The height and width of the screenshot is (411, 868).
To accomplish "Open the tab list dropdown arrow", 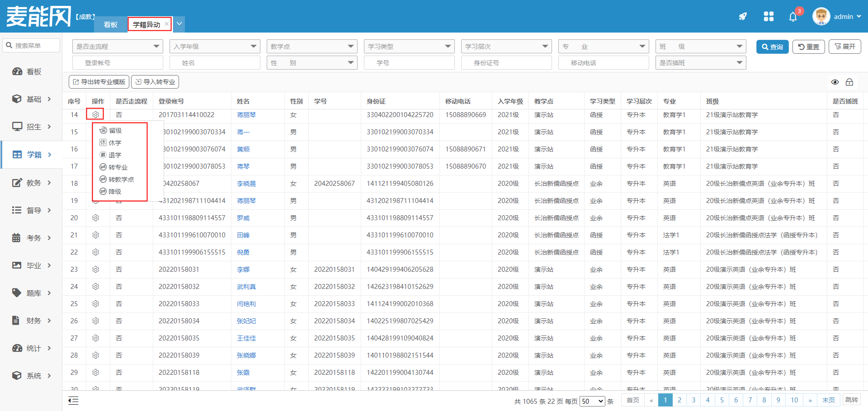I will [x=179, y=24].
